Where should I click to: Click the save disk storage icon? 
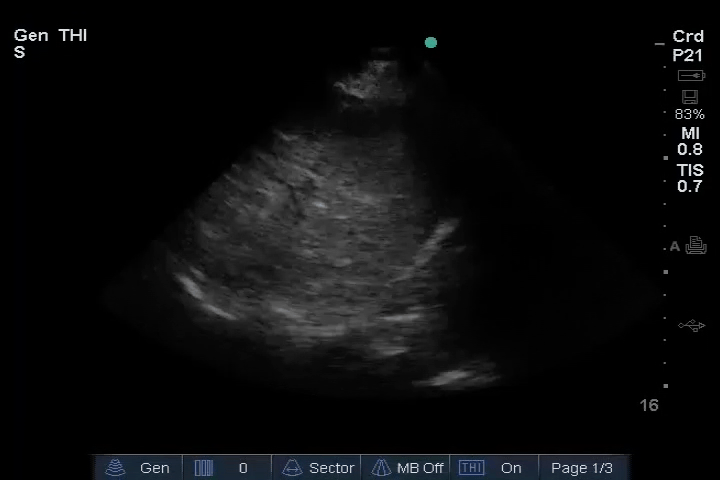click(x=690, y=97)
